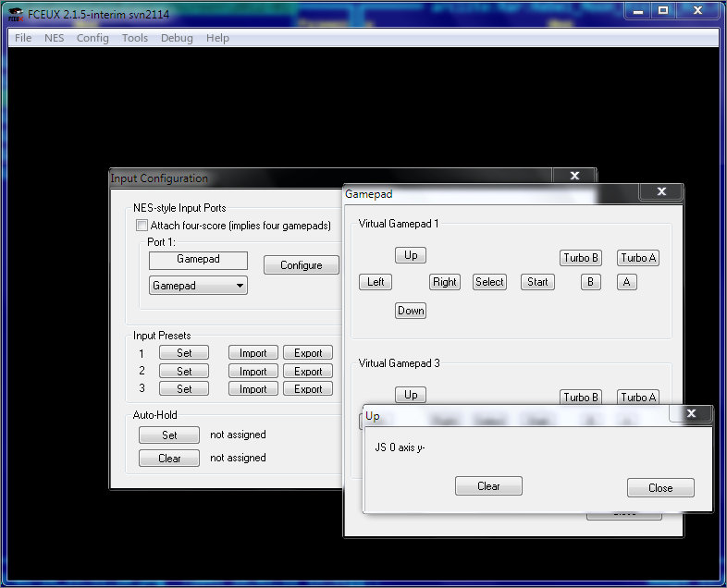This screenshot has width=727, height=588.
Task: Click 'not assigned' text next to Auto-Hold Set
Action: pos(239,435)
